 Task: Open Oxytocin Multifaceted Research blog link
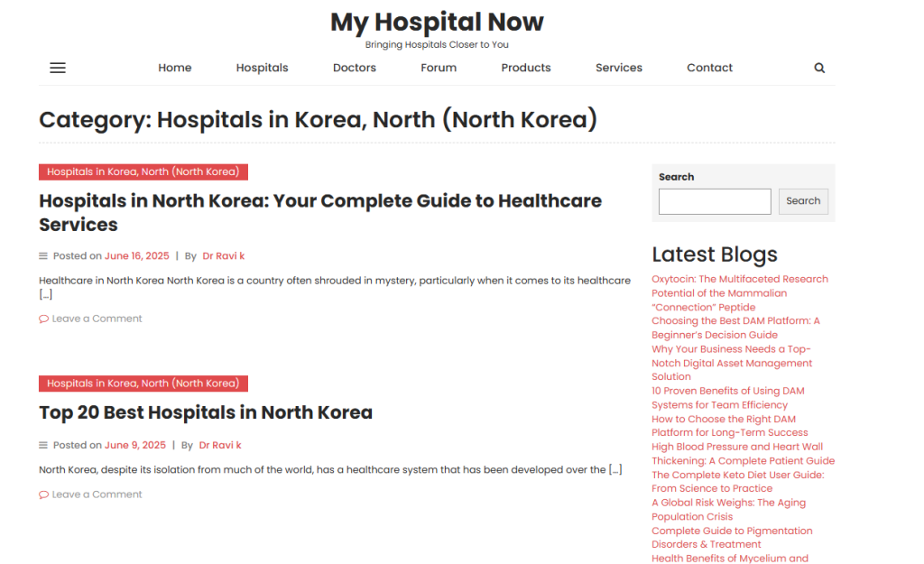[x=740, y=293]
